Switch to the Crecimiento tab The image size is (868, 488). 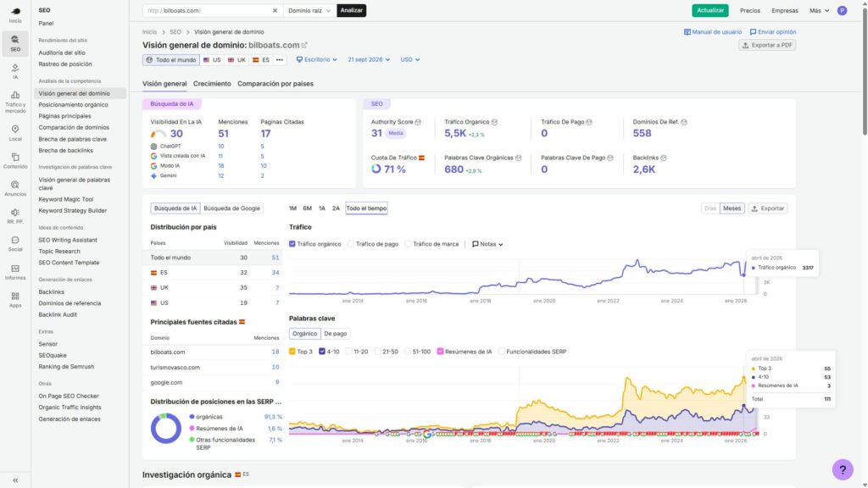(212, 84)
